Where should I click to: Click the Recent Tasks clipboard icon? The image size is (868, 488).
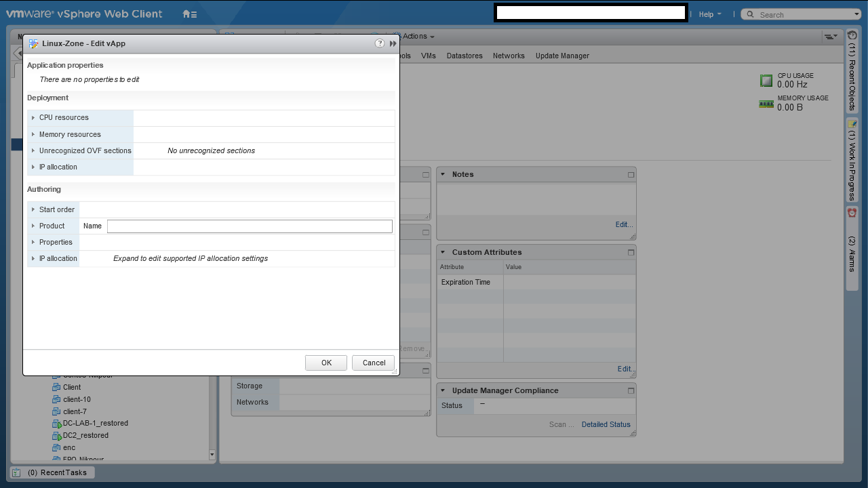pyautogui.click(x=17, y=472)
